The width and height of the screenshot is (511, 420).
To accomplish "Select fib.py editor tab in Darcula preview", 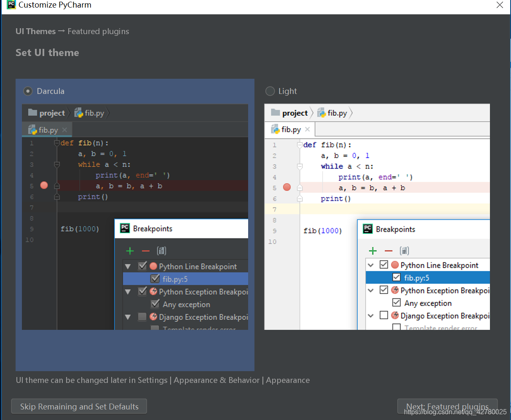I will point(47,130).
